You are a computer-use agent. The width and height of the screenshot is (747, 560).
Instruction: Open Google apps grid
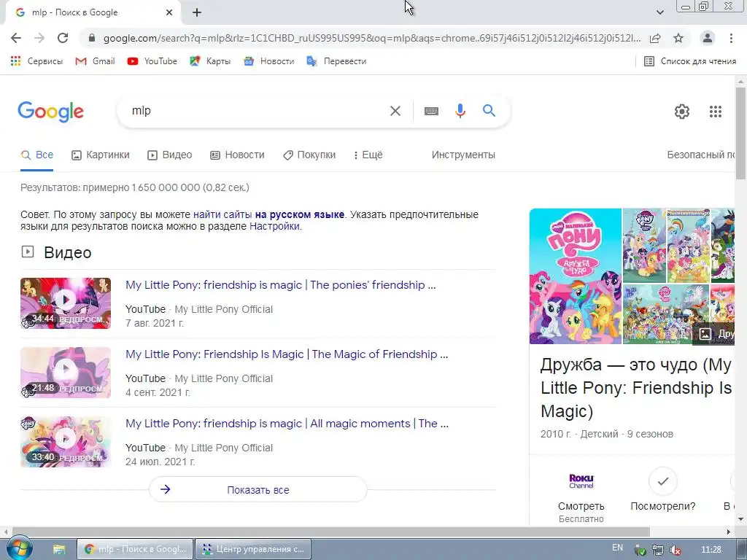[x=715, y=112]
